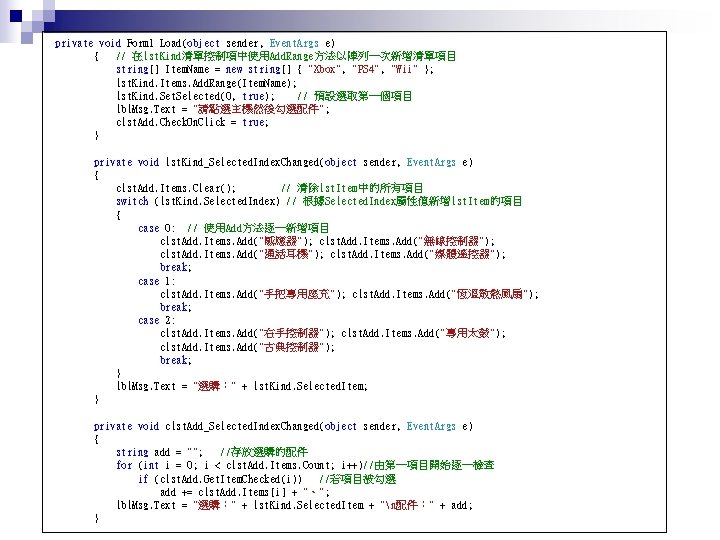Click the "古典控制器" string
The height and width of the screenshot is (540, 720).
click(x=292, y=347)
